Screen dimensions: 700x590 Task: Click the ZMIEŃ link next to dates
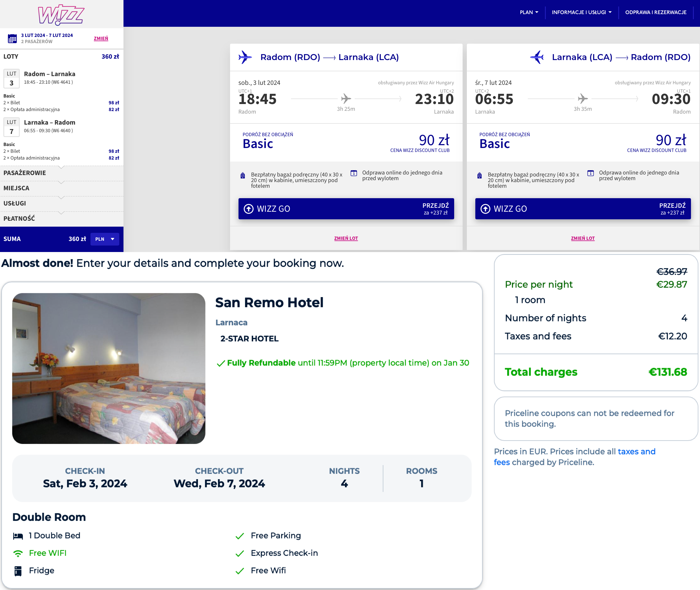(101, 38)
